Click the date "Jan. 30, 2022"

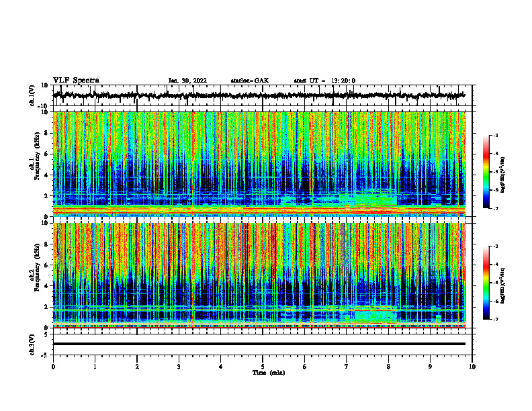pyautogui.click(x=187, y=81)
